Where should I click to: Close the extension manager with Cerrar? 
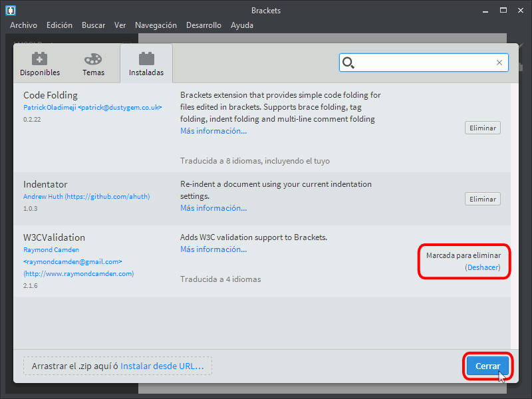(x=487, y=366)
